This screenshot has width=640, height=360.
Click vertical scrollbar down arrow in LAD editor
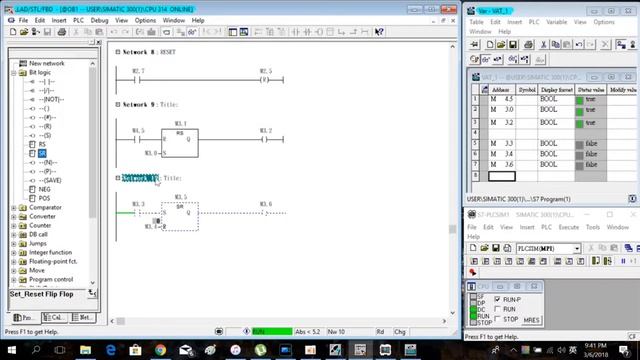(x=452, y=313)
